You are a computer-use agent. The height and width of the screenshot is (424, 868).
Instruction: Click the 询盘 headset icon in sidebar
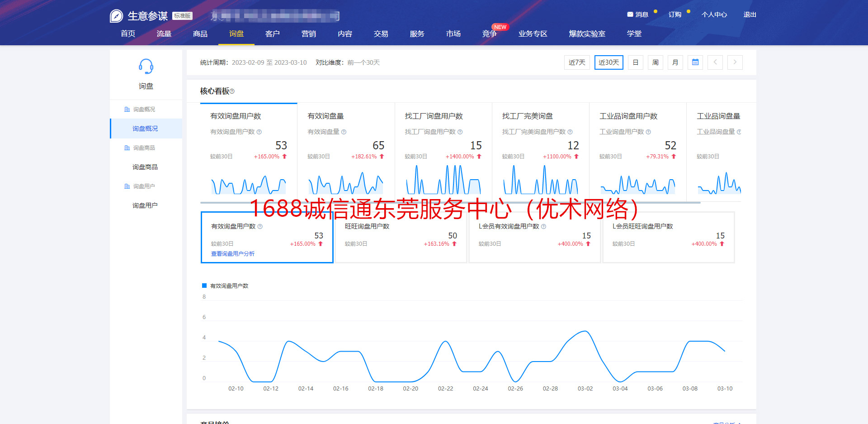pos(146,67)
